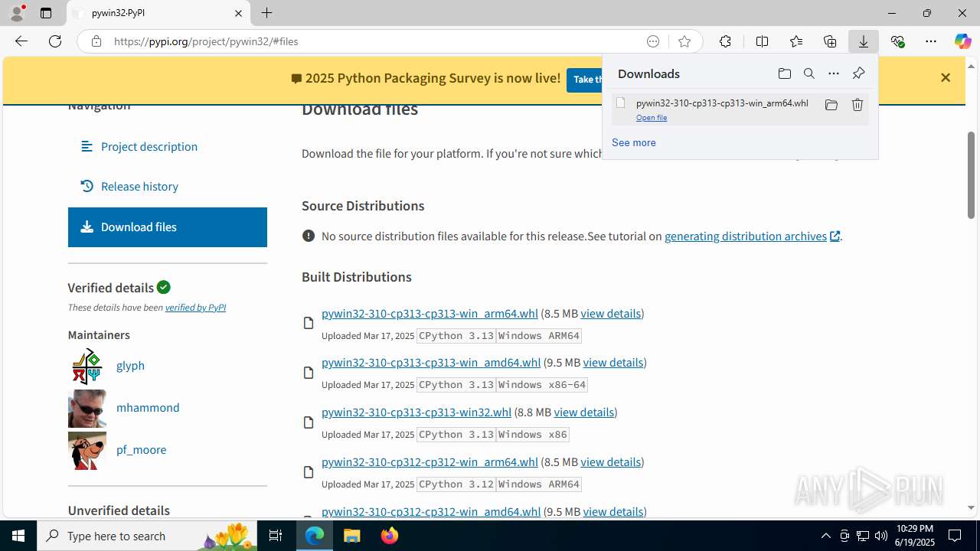Close the pywin32 PyPI tab

[x=238, y=13]
